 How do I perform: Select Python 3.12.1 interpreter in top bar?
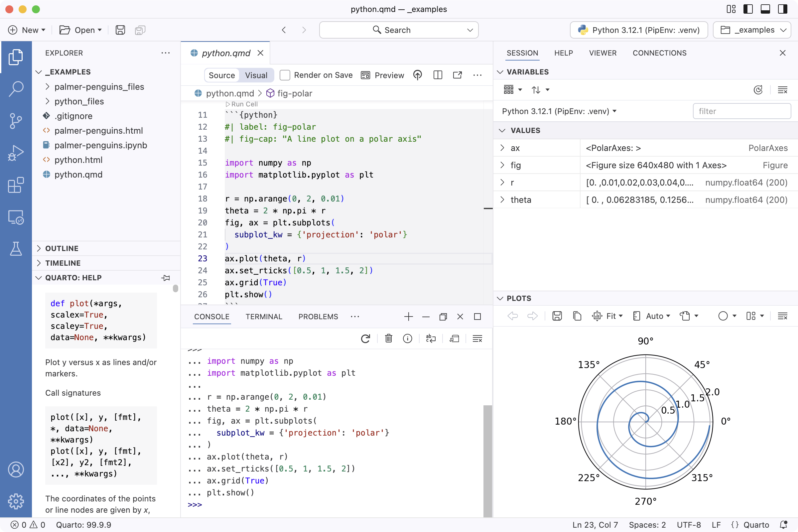coord(639,30)
